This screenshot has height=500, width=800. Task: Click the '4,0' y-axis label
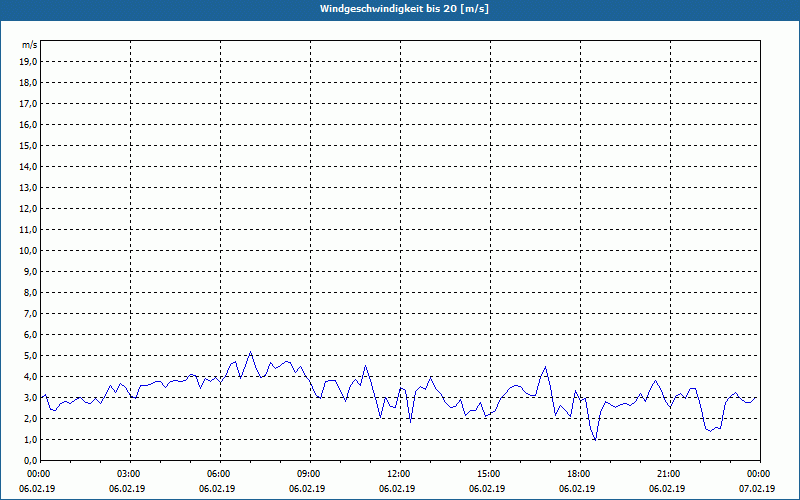point(30,377)
